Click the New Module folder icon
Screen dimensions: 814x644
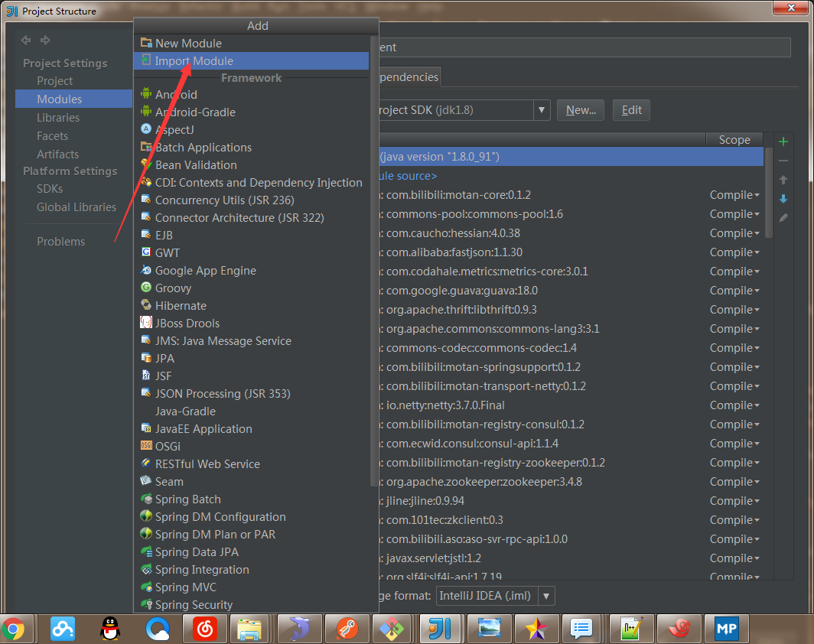(x=146, y=43)
